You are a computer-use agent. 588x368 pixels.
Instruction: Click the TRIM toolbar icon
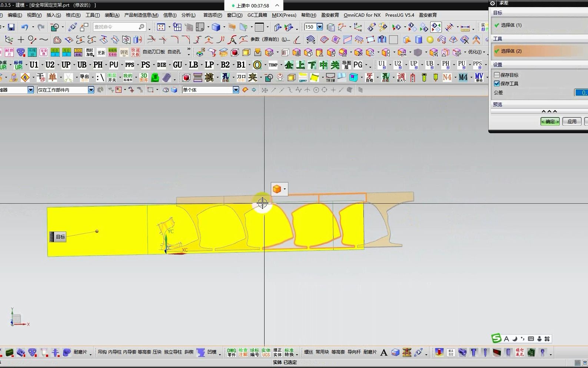(330, 78)
